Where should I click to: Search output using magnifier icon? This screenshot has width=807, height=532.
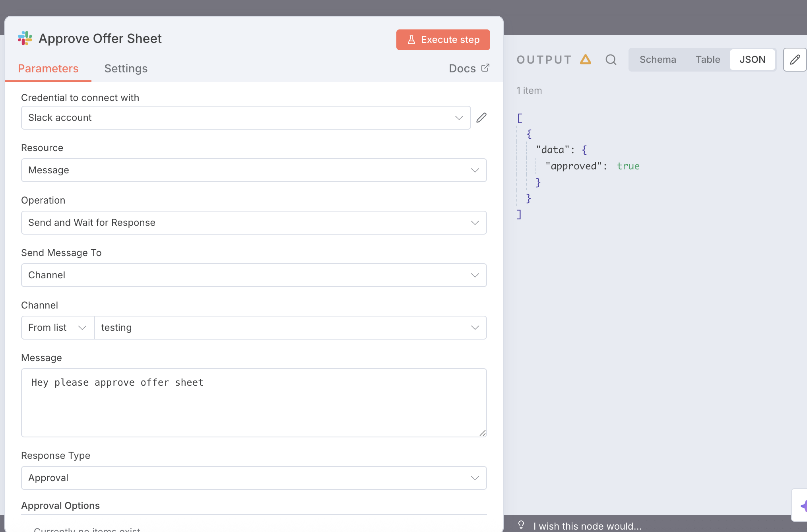(x=611, y=60)
